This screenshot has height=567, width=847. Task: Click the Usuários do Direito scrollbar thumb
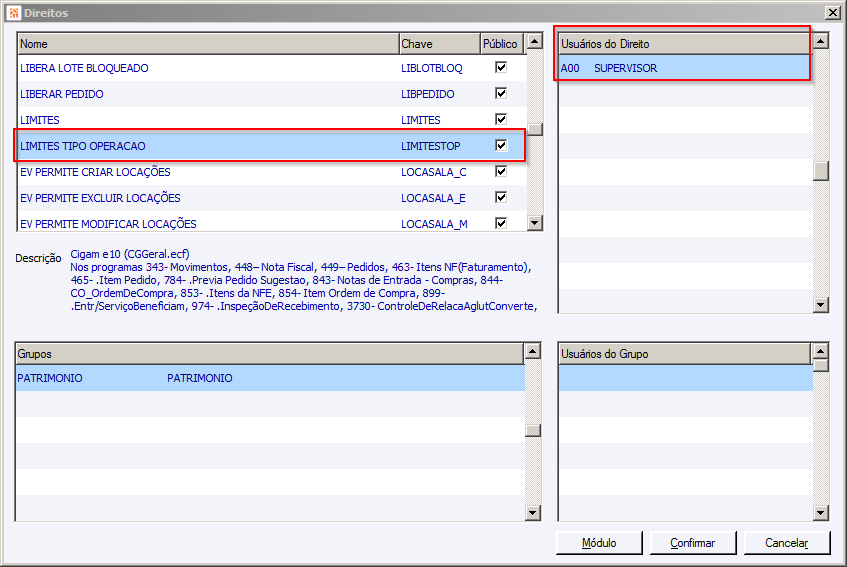[x=821, y=171]
